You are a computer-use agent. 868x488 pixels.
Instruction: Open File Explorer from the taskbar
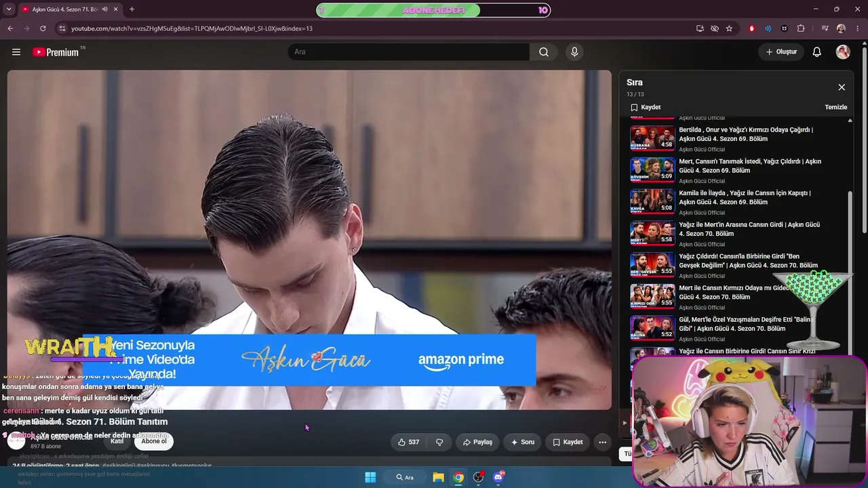439,477
